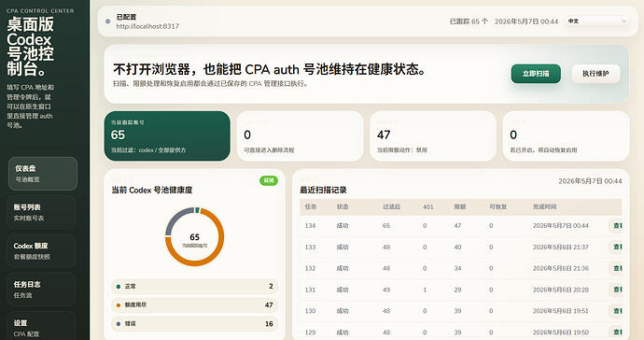The height and width of the screenshot is (340, 644).
Task: Click the top bar date 2026年5月7日 00:44
Action: pyautogui.click(x=526, y=21)
